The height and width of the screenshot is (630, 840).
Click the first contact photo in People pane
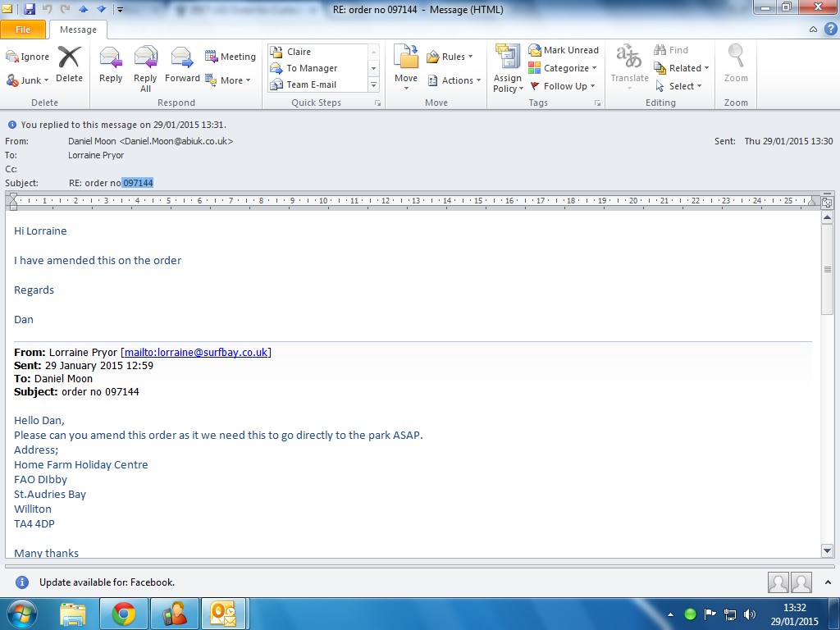778,582
